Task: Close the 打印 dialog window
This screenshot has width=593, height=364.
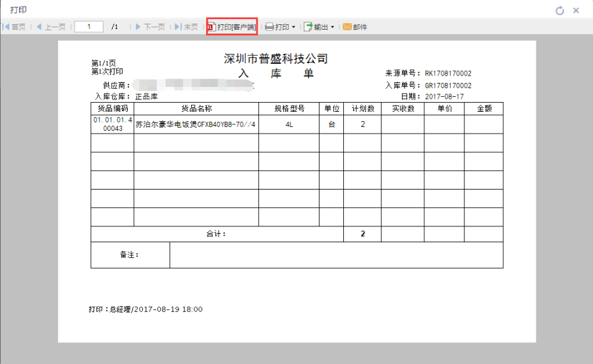Action: point(576,11)
